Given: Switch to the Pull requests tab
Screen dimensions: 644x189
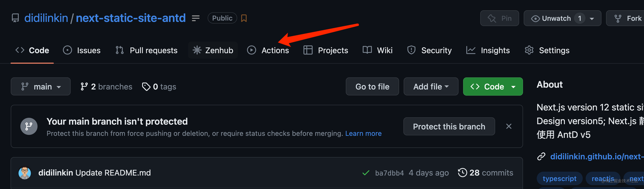Looking at the screenshot, I should [147, 50].
